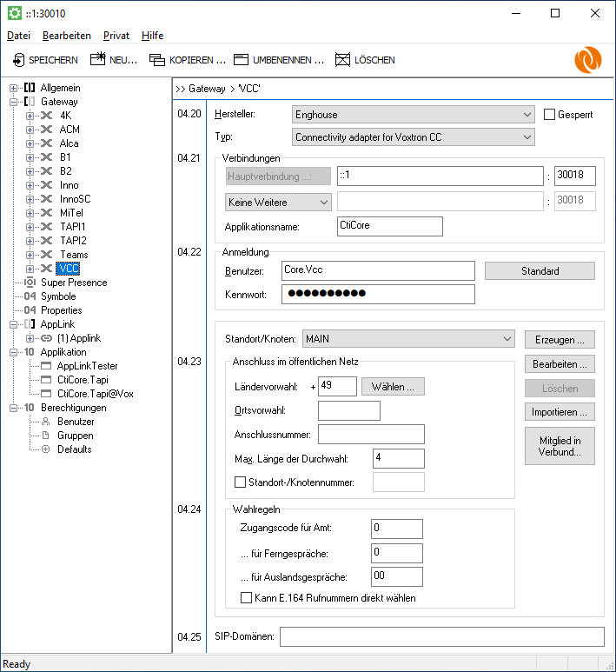This screenshot has height=672, width=616.
Task: Enable the Gesperrt checkbox
Action: (x=549, y=115)
